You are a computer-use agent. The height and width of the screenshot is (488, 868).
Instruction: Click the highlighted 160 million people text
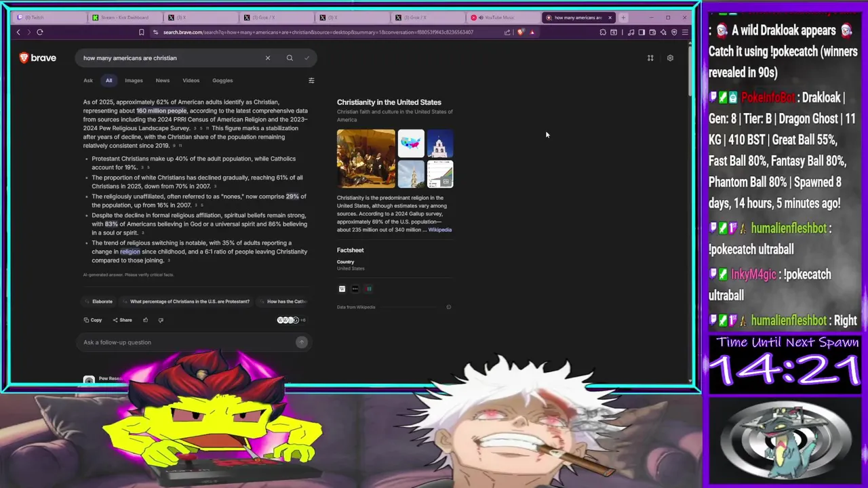click(x=161, y=110)
